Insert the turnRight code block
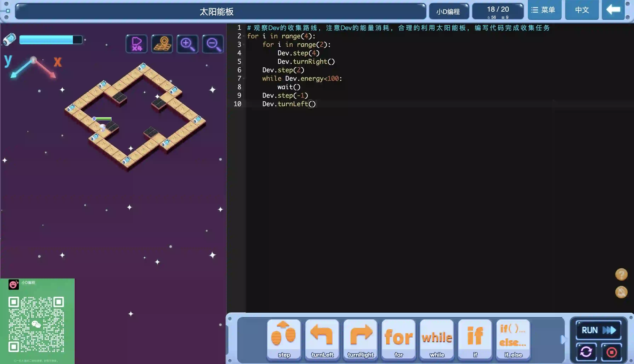Viewport: 634px width, 364px height. tap(360, 339)
